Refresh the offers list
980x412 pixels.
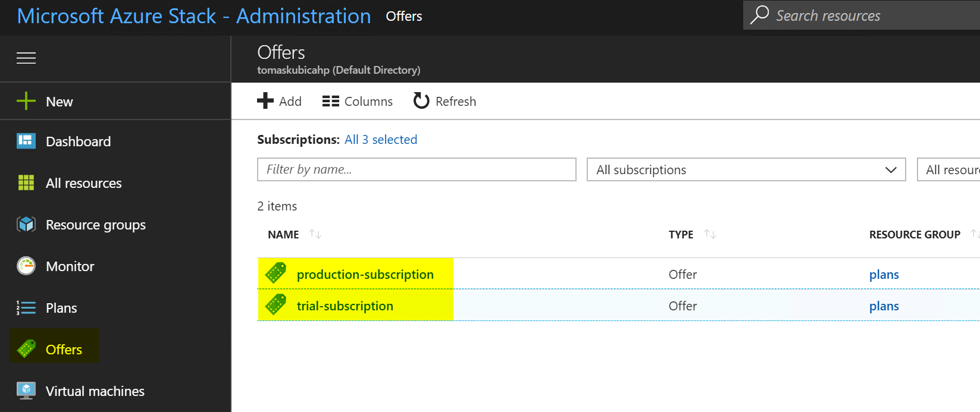coord(444,101)
